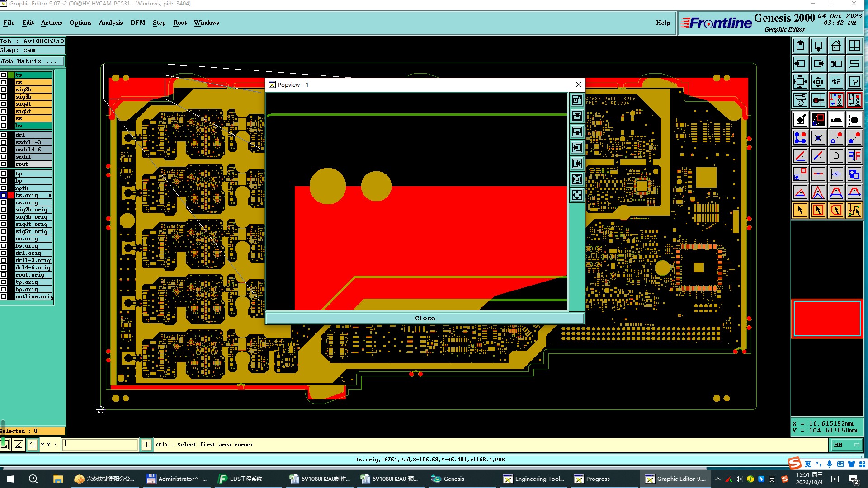
Task: Click the zoom out shrink icon
Action: click(818, 82)
